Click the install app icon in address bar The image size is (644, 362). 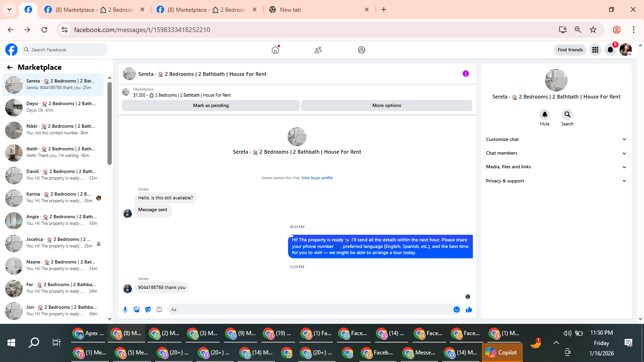pyautogui.click(x=562, y=30)
